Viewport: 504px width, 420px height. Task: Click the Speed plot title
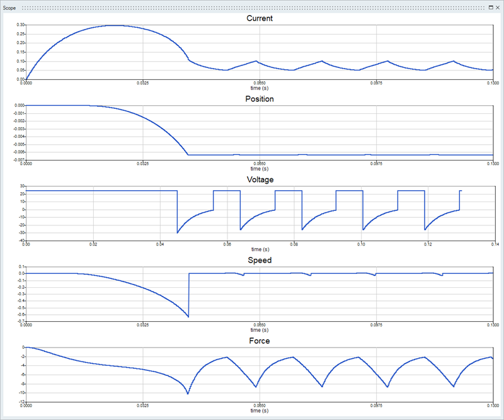tap(259, 260)
